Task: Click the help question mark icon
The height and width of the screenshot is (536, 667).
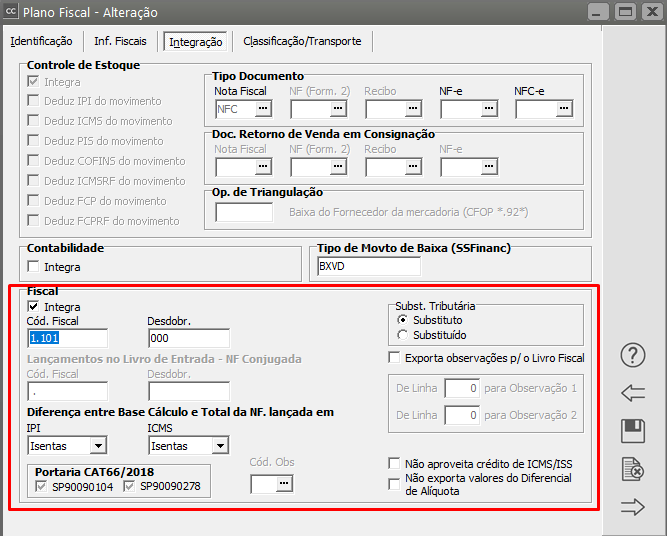Action: coord(632,355)
